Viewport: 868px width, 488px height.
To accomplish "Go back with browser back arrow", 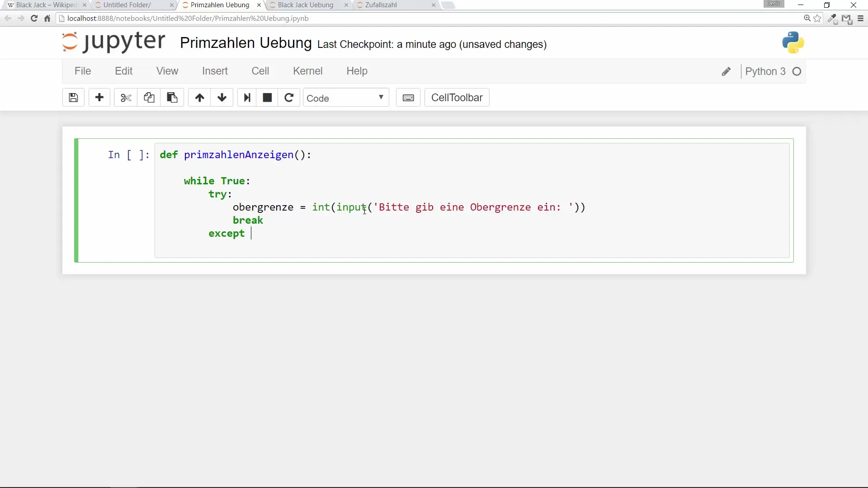I will (8, 19).
